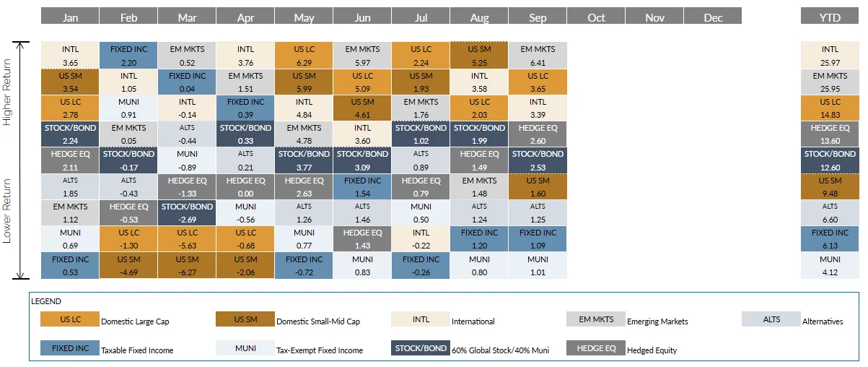The width and height of the screenshot is (868, 367).
Task: Select the Mar US SM cell showing -6.27
Action: click(187, 265)
